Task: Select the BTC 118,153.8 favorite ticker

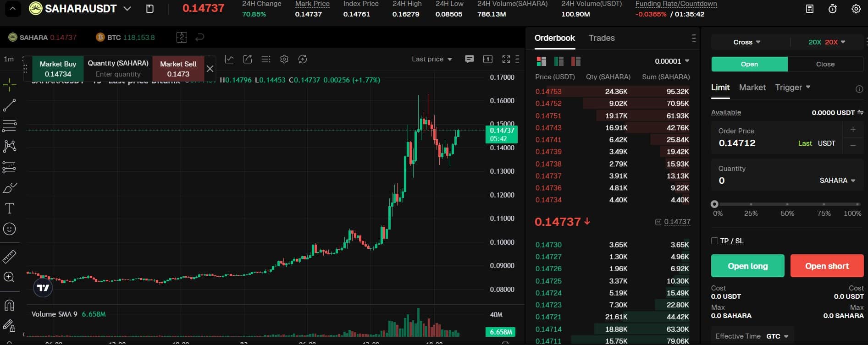Action: [125, 38]
